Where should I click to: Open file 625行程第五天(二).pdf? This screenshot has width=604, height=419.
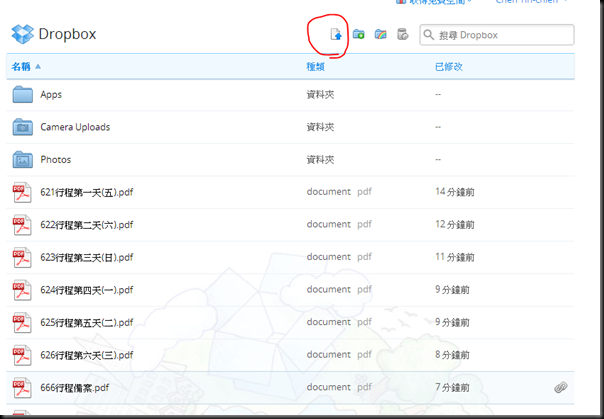87,322
